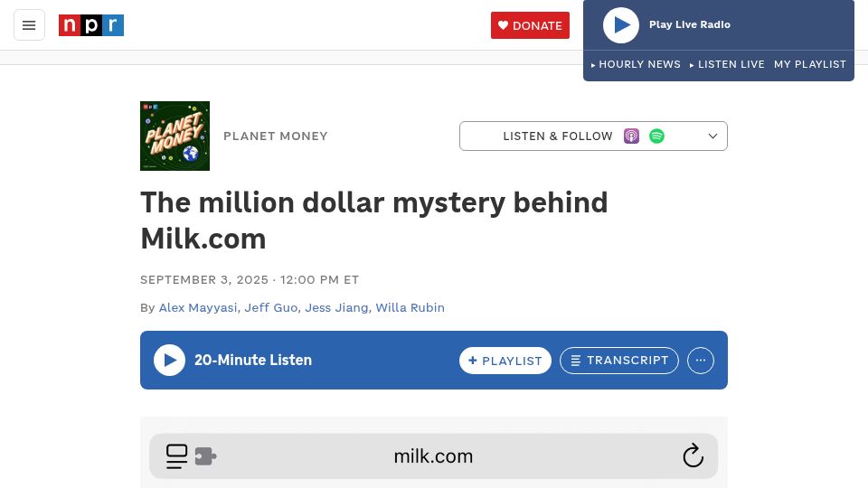Click the red Donate button
868x488 pixels.
(530, 25)
